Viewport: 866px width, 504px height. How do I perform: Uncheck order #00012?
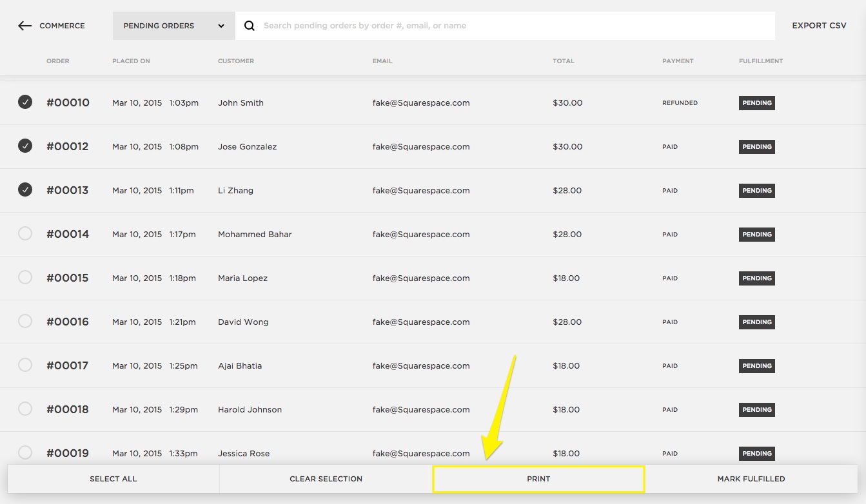point(25,146)
